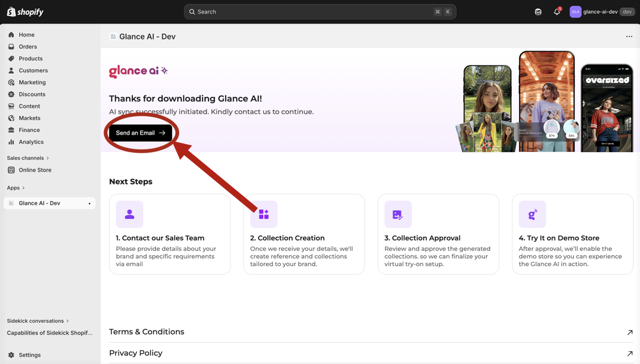The height and width of the screenshot is (364, 640).
Task: Click the Glance AI - Dev page title
Action: click(x=147, y=37)
